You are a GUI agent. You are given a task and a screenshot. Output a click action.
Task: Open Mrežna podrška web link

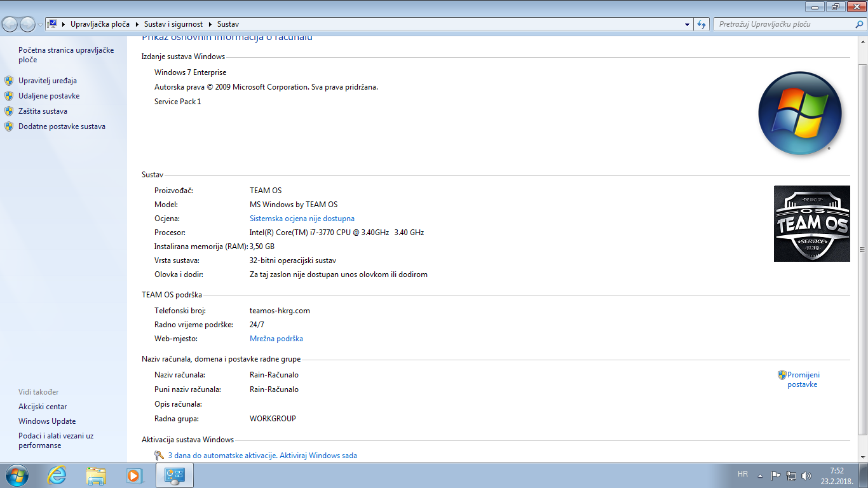click(x=276, y=339)
